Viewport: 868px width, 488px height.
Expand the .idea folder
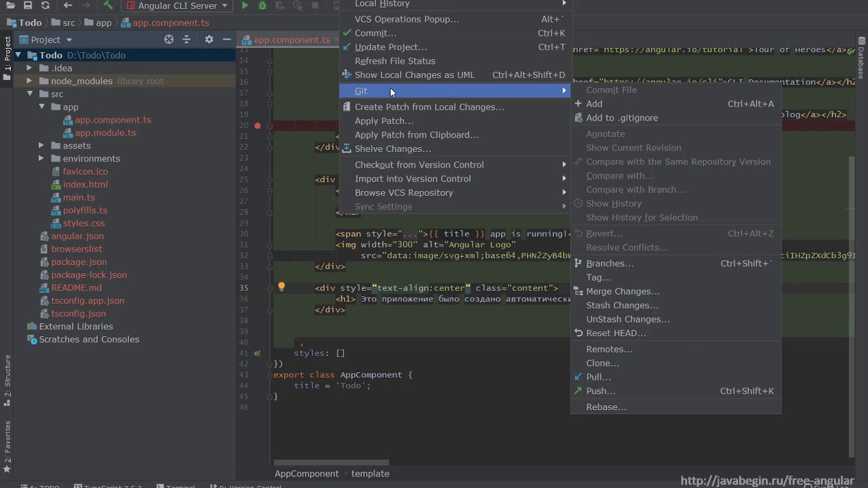[29, 68]
